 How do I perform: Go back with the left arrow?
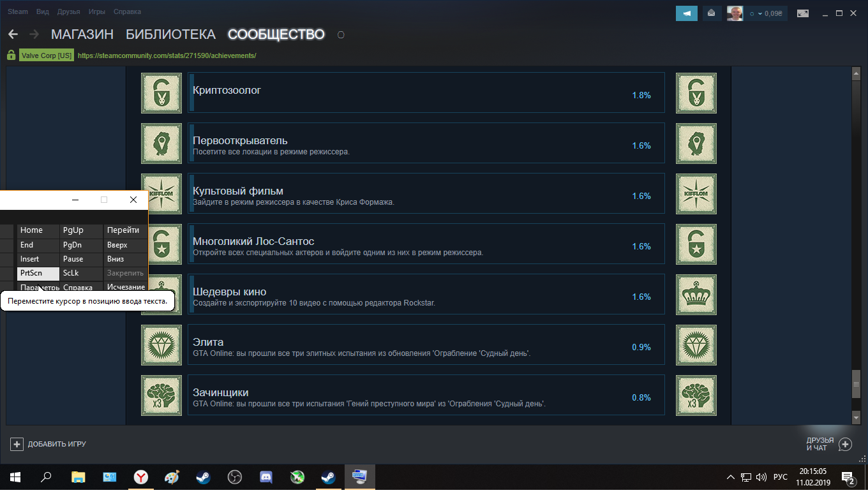point(13,34)
